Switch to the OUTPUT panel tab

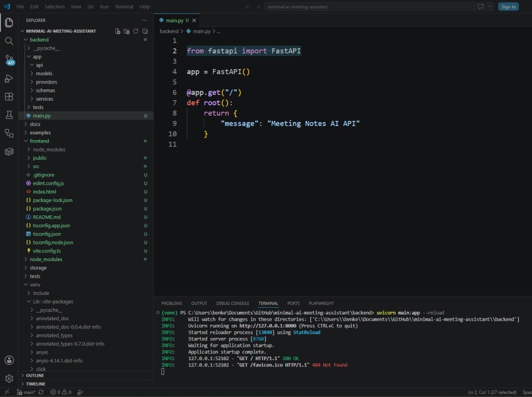coord(199,304)
